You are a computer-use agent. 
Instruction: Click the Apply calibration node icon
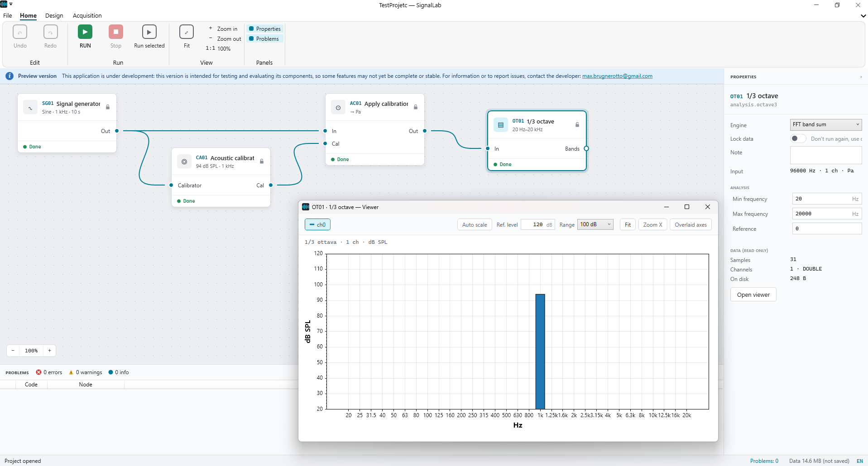[338, 107]
